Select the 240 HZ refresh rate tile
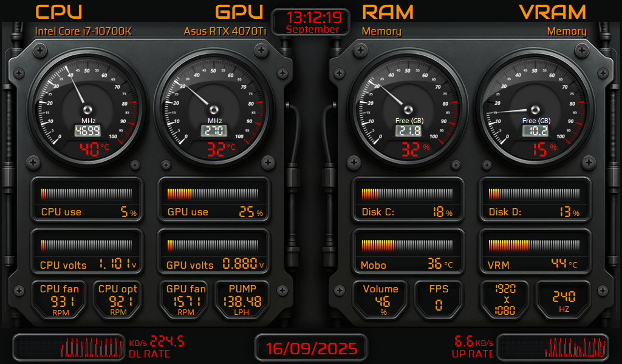Image resolution: width=622 pixels, height=364 pixels. click(x=562, y=298)
